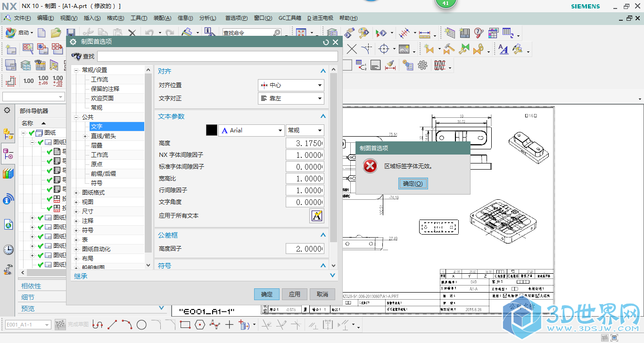Open the 插入(S) menu

[x=92, y=18]
